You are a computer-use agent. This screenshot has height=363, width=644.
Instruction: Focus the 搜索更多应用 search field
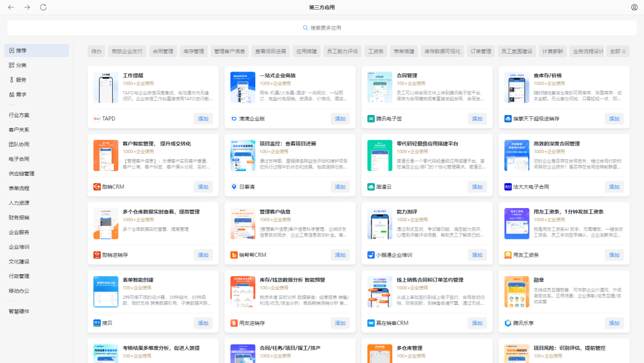point(322,28)
